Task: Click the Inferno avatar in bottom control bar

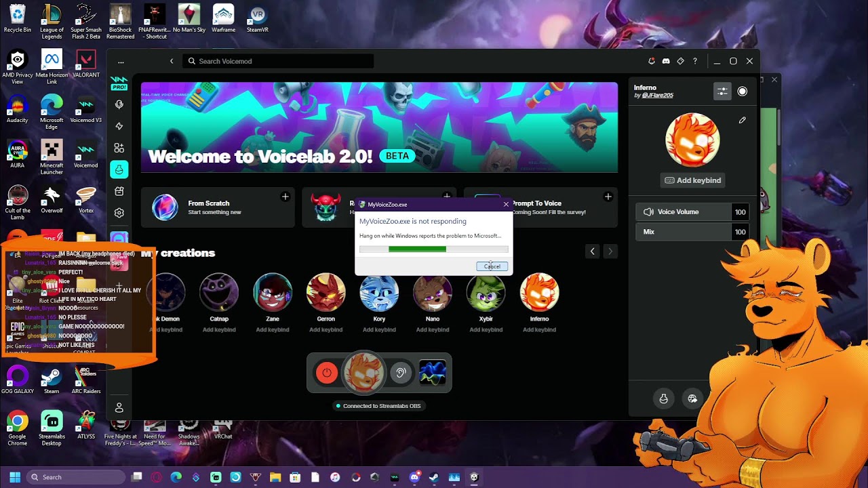Action: (363, 373)
